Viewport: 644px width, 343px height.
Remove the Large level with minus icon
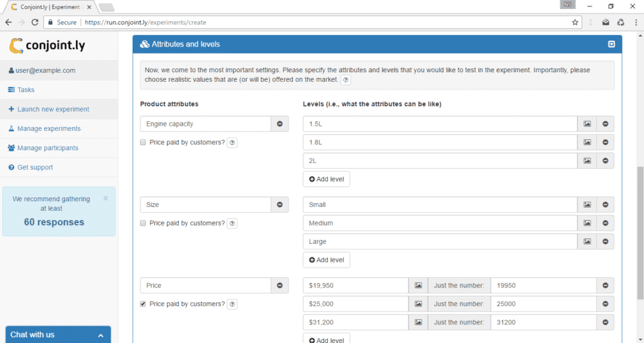[x=605, y=242]
